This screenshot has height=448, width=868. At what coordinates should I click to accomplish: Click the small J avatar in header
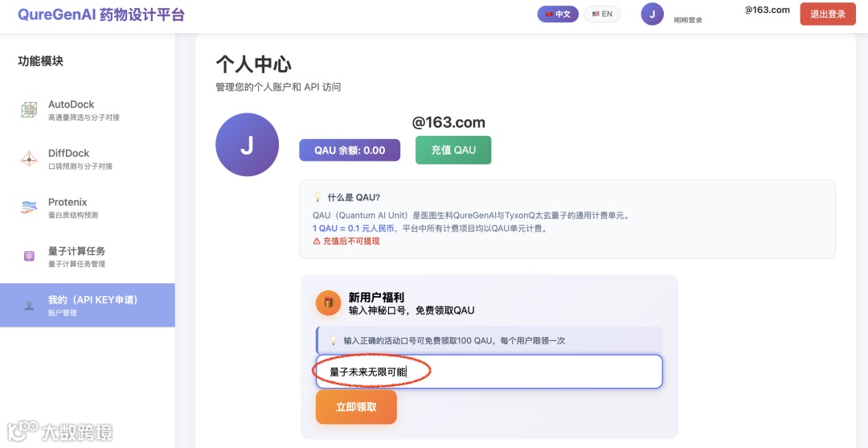click(652, 14)
